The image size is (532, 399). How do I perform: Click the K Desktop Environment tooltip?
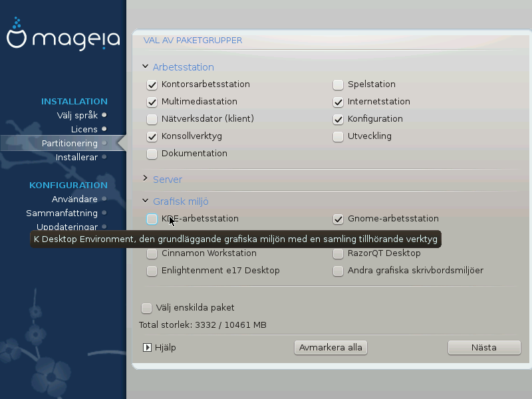[x=236, y=239]
